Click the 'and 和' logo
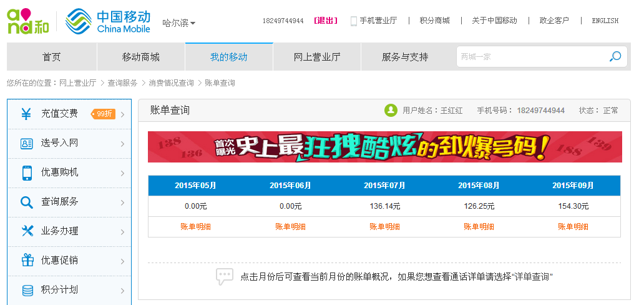 click(x=28, y=21)
